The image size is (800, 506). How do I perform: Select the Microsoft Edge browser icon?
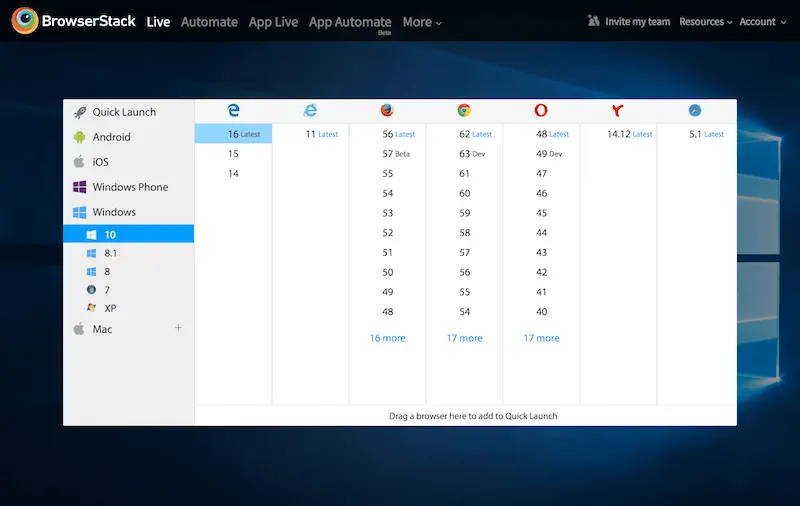click(233, 110)
